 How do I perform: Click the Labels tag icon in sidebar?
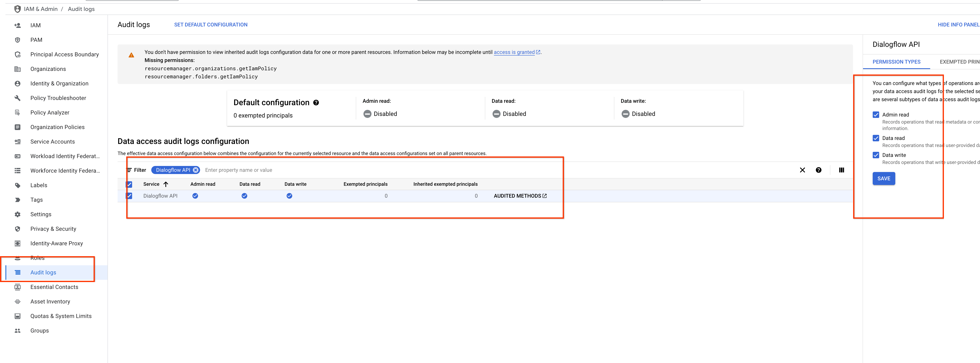(18, 186)
